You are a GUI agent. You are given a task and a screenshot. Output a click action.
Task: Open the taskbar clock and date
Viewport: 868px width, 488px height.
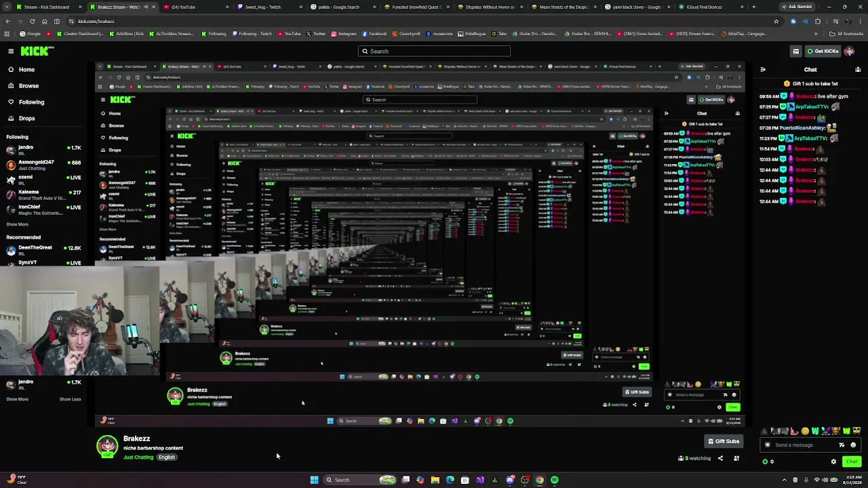point(852,480)
